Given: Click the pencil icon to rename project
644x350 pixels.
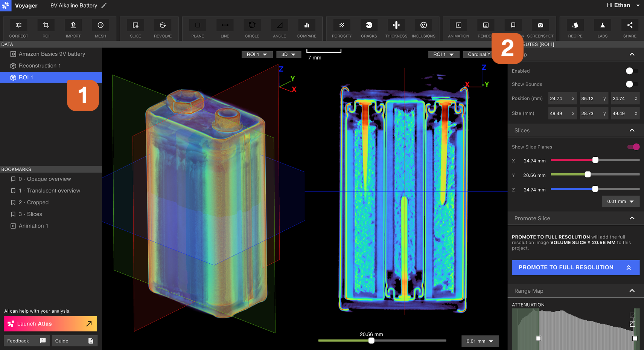Looking at the screenshot, I should coord(104,6).
